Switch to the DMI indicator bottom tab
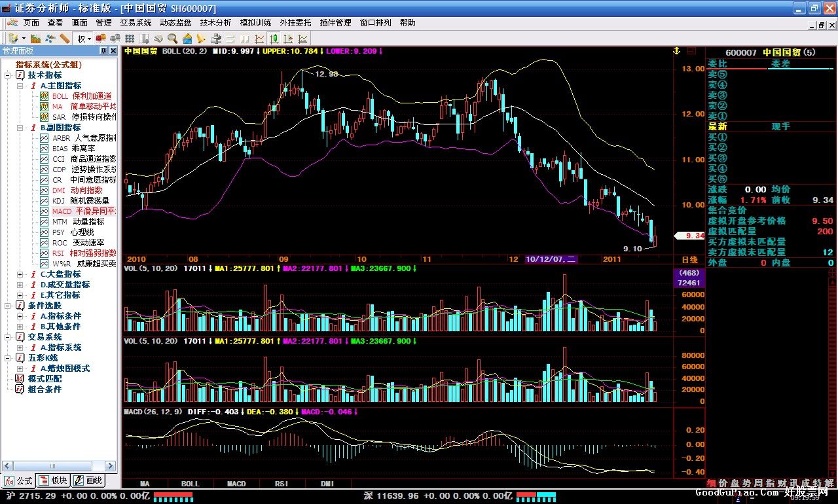 point(327,484)
